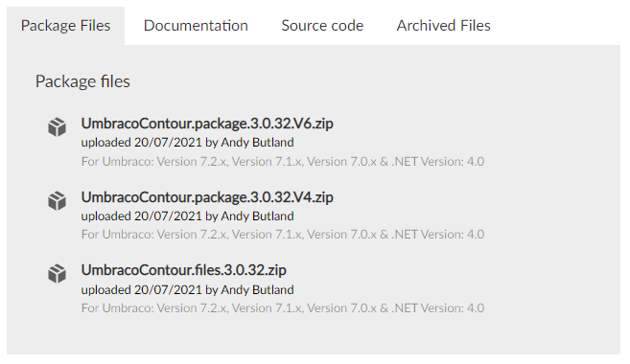Click package box icon beside V4.zip file
Screen dimensions: 630x364
[57, 200]
